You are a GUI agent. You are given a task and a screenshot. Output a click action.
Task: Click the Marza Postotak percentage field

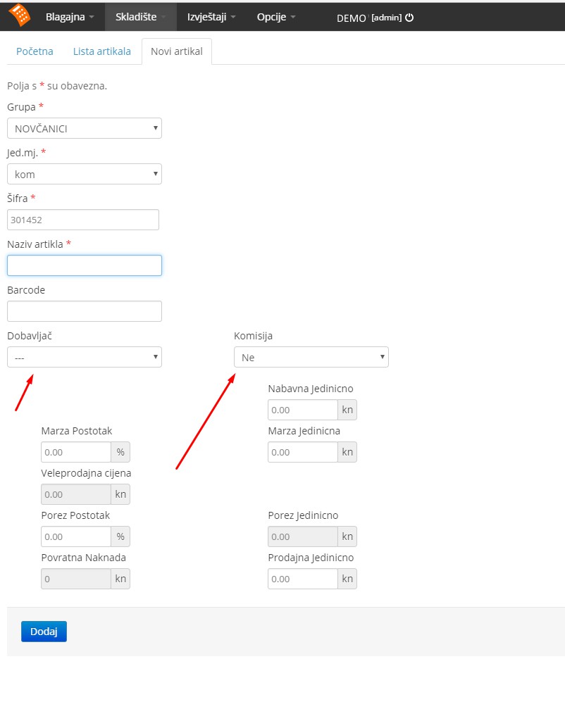coord(76,452)
